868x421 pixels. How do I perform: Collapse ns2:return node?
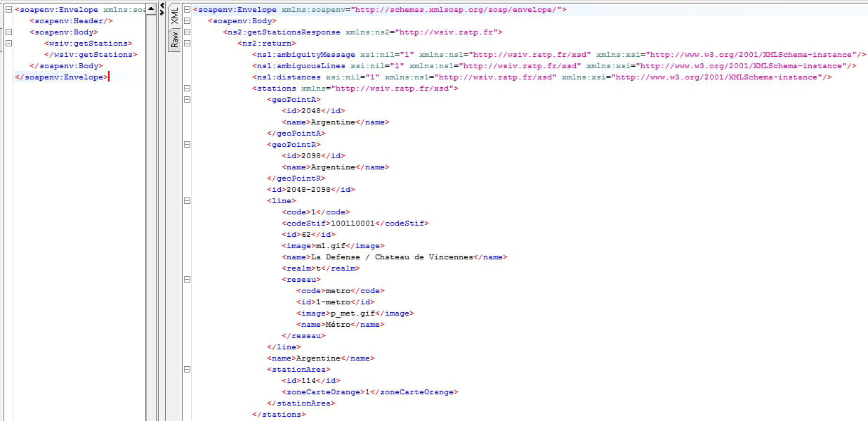coord(187,44)
